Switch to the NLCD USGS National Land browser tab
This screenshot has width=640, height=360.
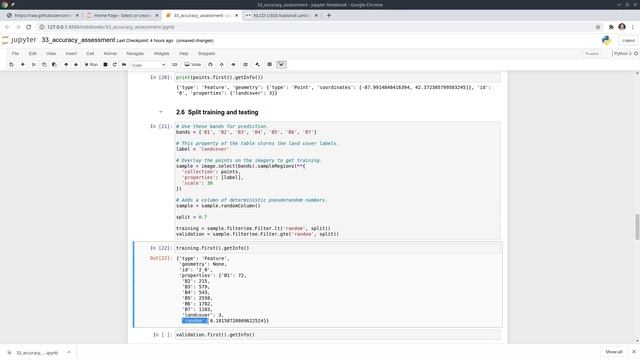[281, 16]
